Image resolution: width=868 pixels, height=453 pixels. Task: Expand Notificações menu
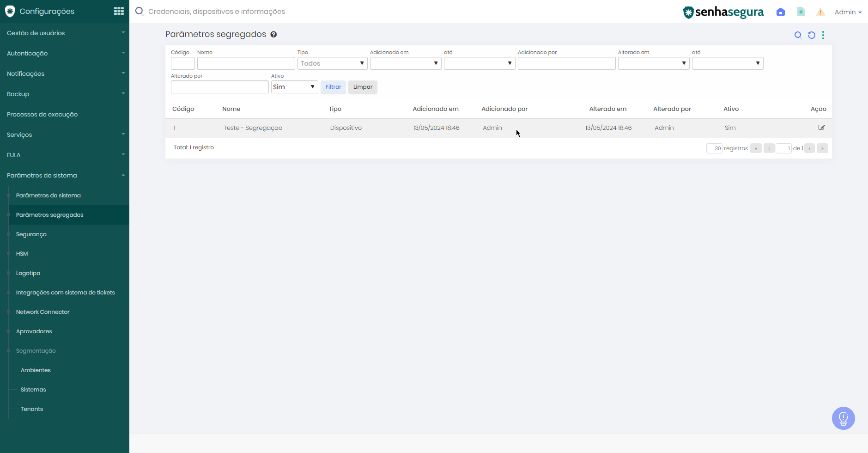click(65, 73)
